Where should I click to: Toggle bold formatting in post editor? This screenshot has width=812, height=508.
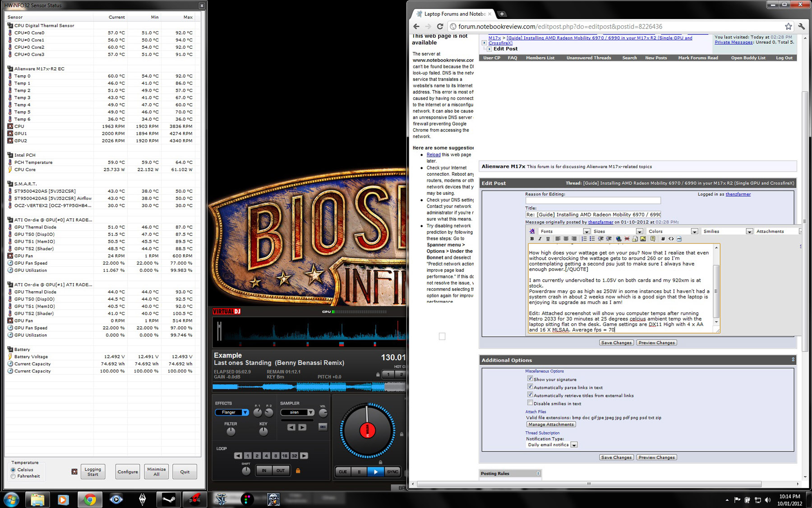click(532, 239)
